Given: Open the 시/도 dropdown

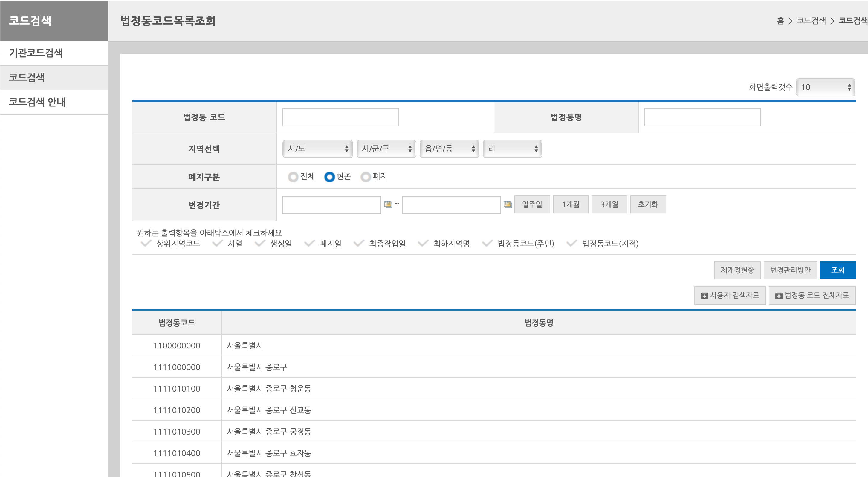Looking at the screenshot, I should tap(317, 149).
